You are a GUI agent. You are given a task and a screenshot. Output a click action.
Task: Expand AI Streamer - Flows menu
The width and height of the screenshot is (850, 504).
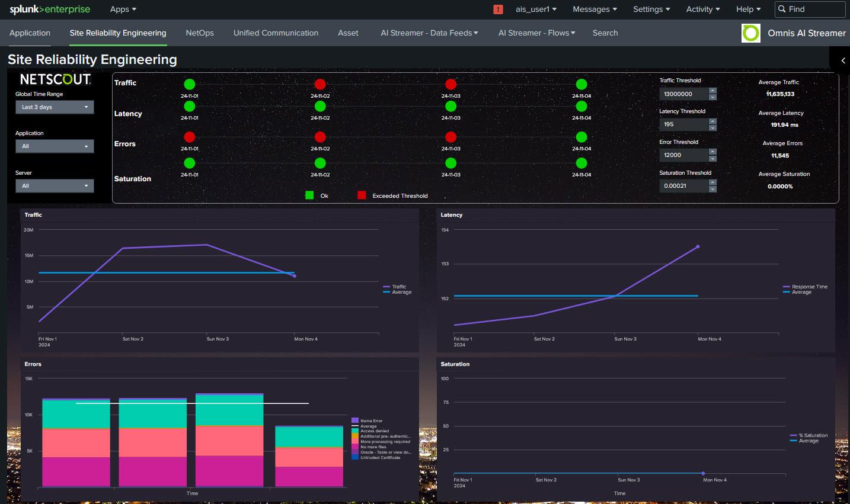(x=536, y=33)
